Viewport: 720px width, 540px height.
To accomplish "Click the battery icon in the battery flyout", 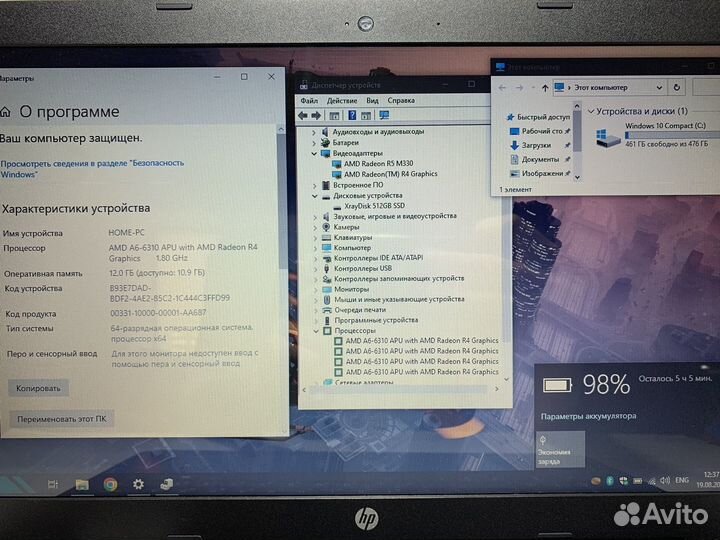I will tap(557, 385).
